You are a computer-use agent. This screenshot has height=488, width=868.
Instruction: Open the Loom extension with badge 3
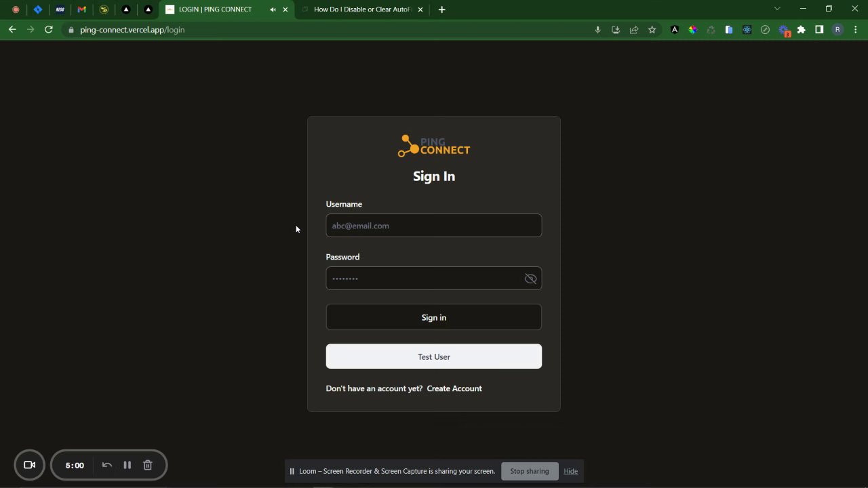pyautogui.click(x=785, y=30)
